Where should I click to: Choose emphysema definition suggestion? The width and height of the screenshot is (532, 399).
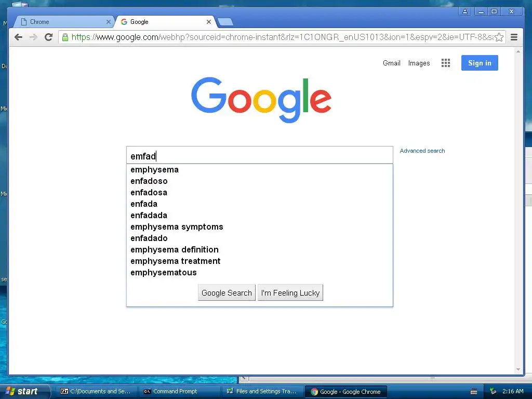pos(260,250)
